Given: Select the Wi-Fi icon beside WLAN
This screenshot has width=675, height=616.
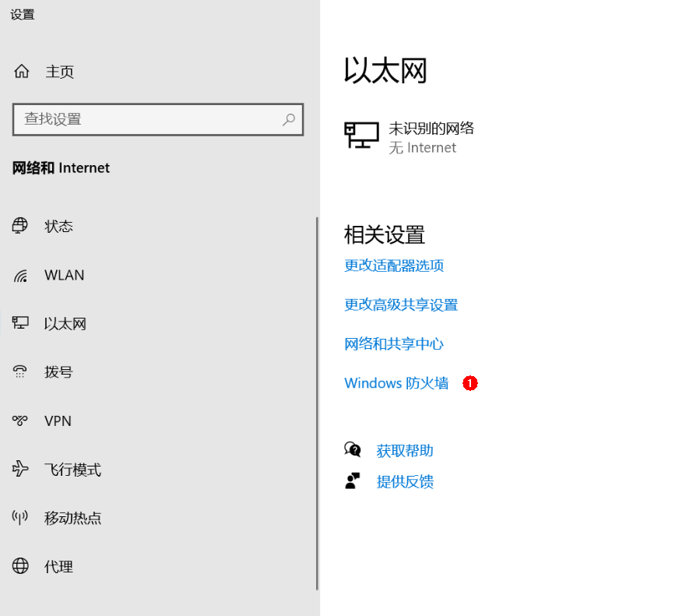Looking at the screenshot, I should pyautogui.click(x=20, y=276).
